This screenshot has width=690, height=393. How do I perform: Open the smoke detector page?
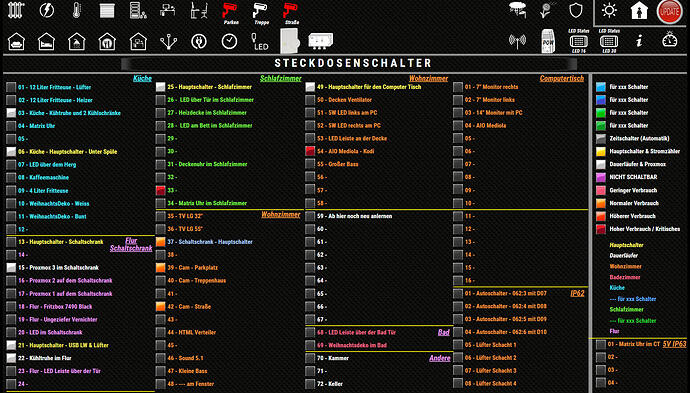tap(518, 10)
